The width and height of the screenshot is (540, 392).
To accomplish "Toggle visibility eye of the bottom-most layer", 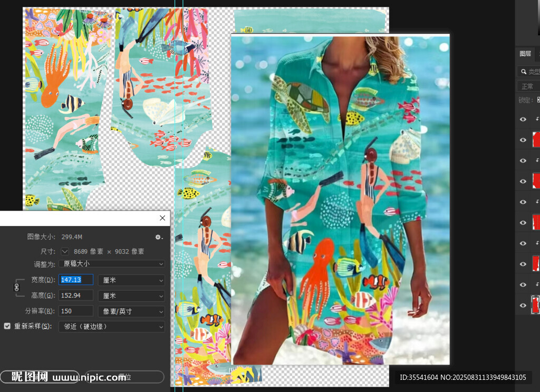I will (x=523, y=305).
